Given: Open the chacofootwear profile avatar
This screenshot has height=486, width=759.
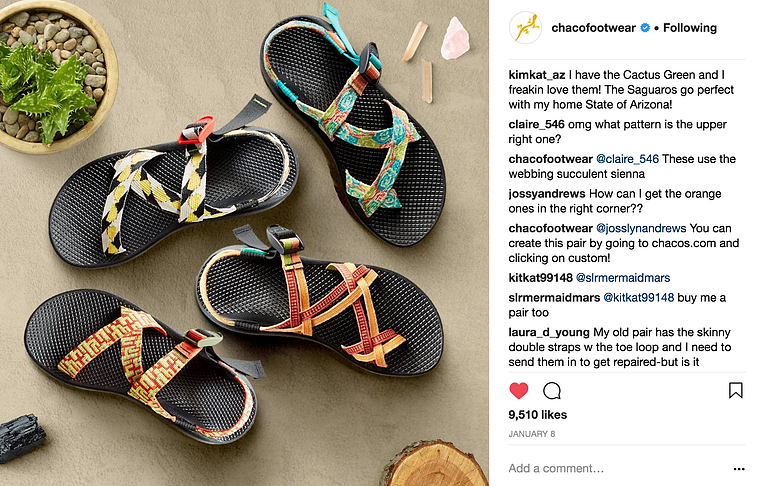Looking at the screenshot, I should coord(525,28).
